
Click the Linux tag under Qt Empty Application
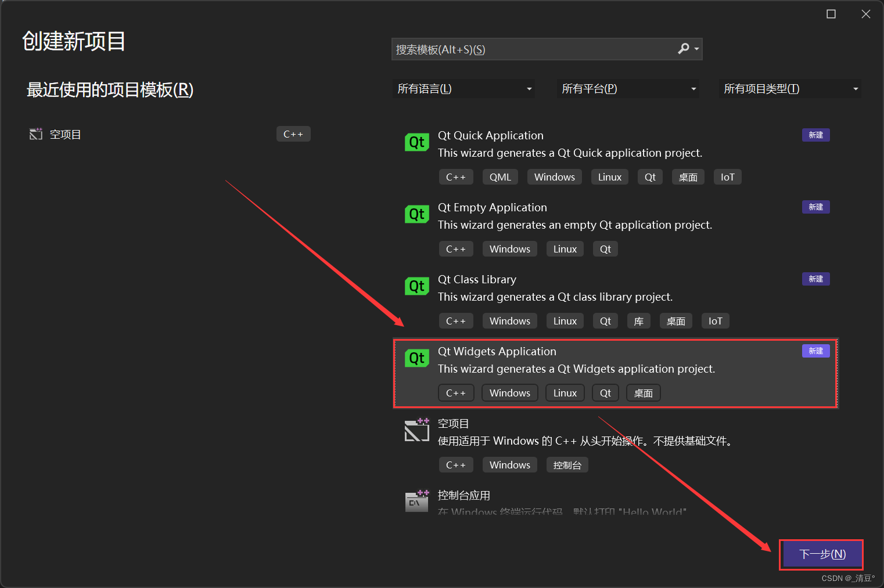point(565,249)
